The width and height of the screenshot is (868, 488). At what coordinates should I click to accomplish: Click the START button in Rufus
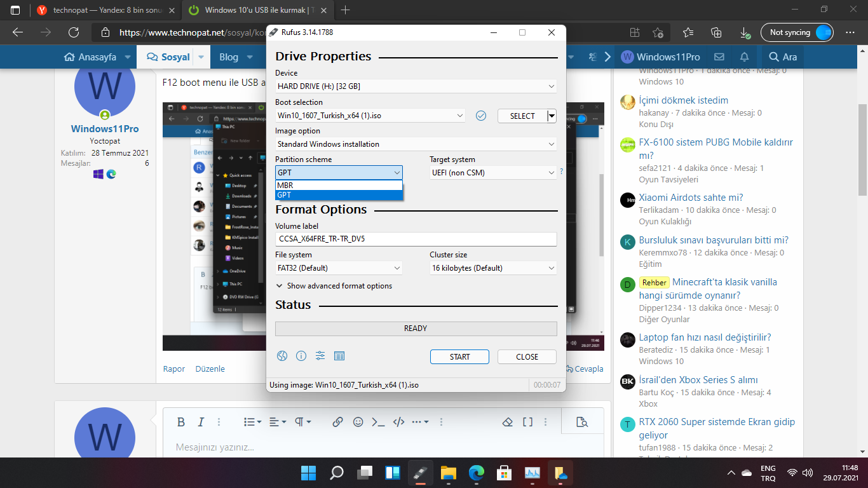coord(459,356)
